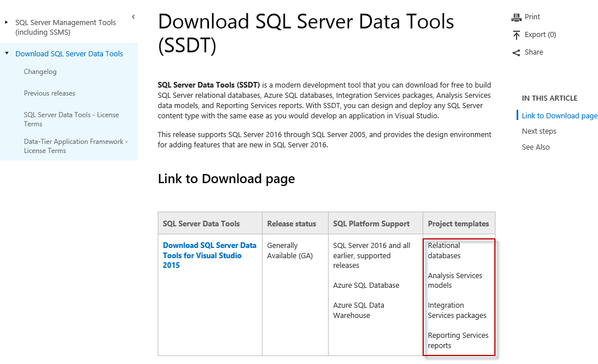Click the Export icon

[534, 34]
